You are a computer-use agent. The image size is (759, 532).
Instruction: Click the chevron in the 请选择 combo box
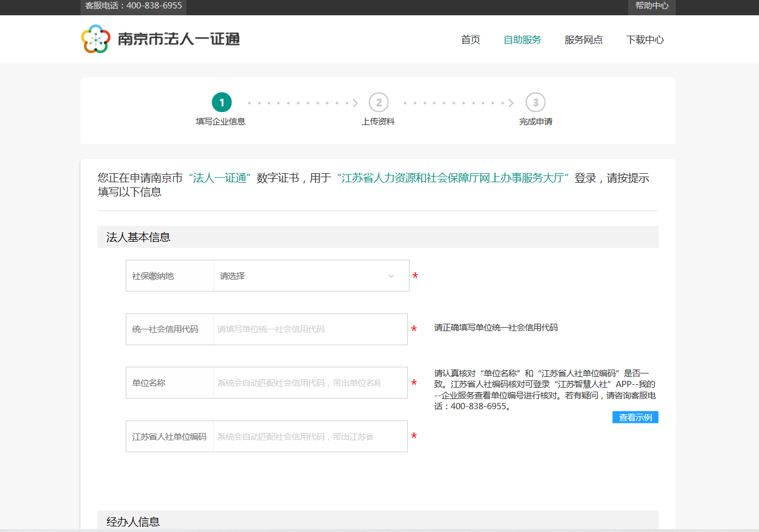pos(391,276)
